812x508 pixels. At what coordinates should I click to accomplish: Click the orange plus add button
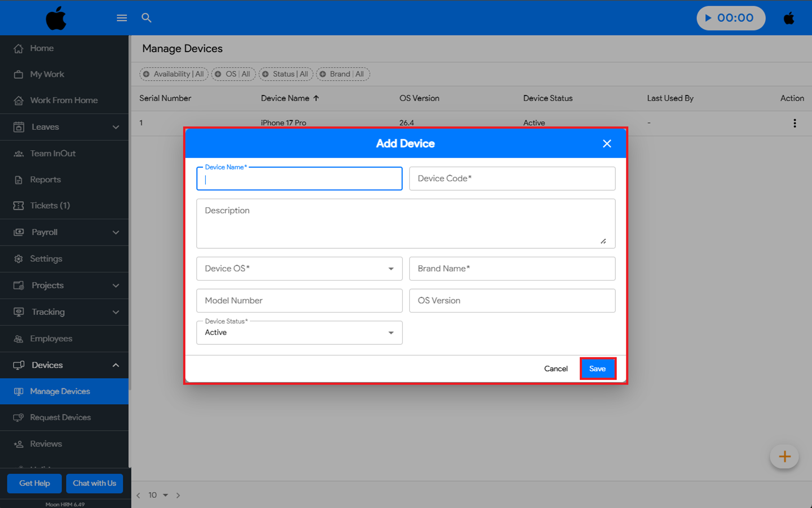tap(784, 457)
